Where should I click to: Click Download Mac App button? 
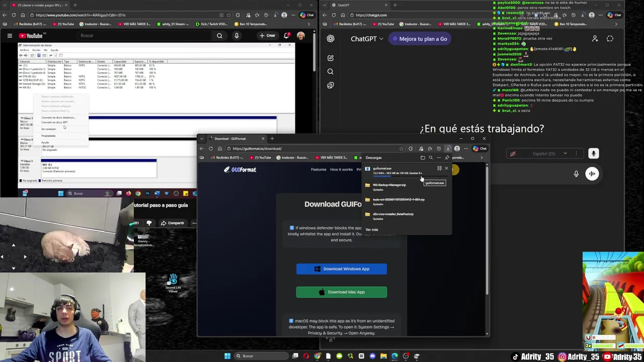pos(342,292)
